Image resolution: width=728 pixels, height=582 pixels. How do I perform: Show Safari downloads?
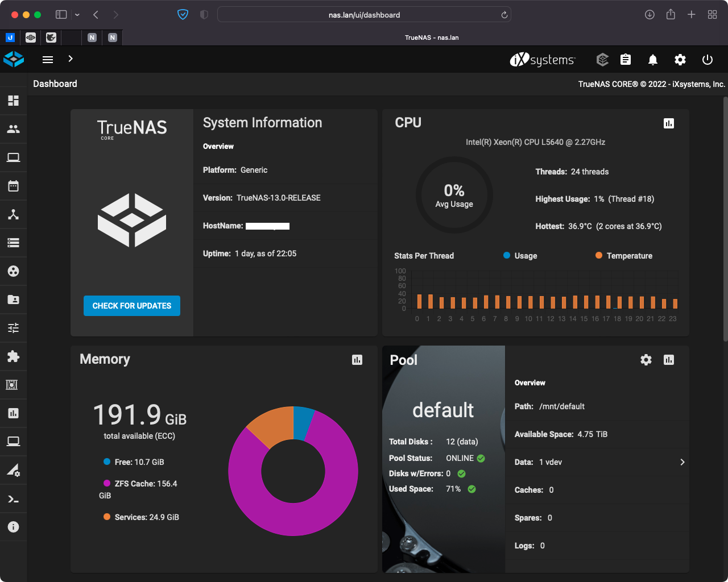coord(650,15)
